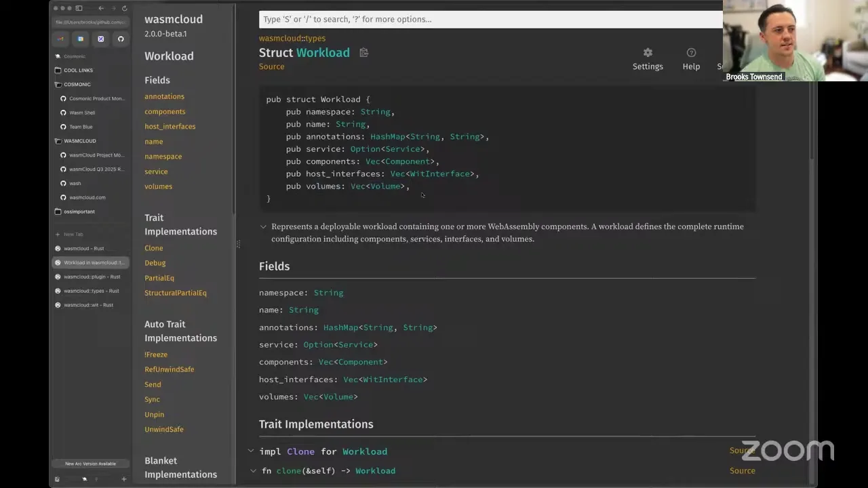Jump to PartialEq in sidebar
The image size is (868, 488).
click(159, 278)
